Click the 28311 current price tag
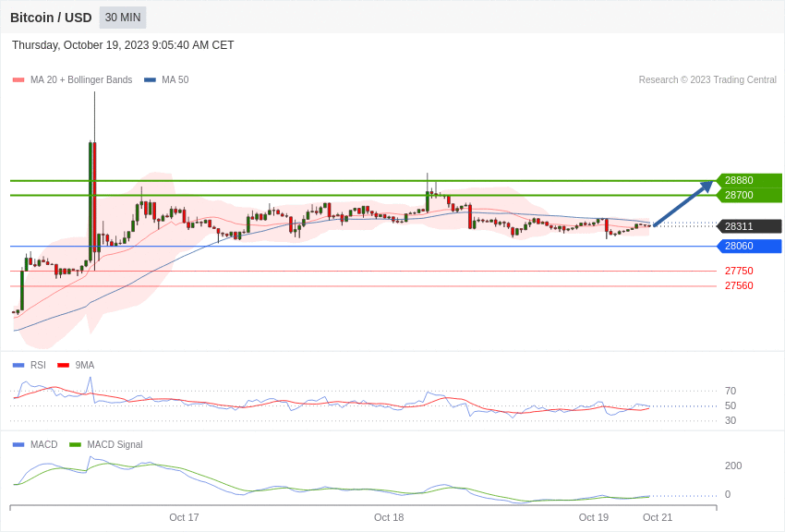Image resolution: width=785 pixels, height=532 pixels. click(749, 226)
